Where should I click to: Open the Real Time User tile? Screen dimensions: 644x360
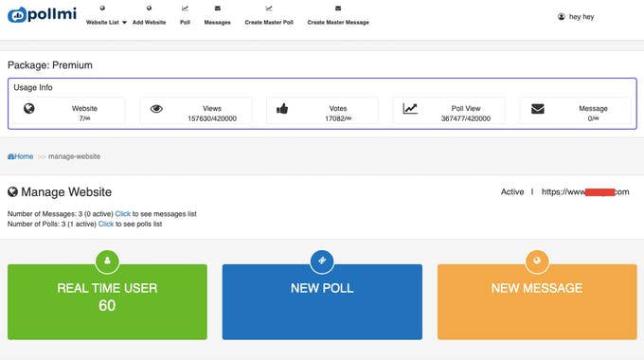click(107, 301)
